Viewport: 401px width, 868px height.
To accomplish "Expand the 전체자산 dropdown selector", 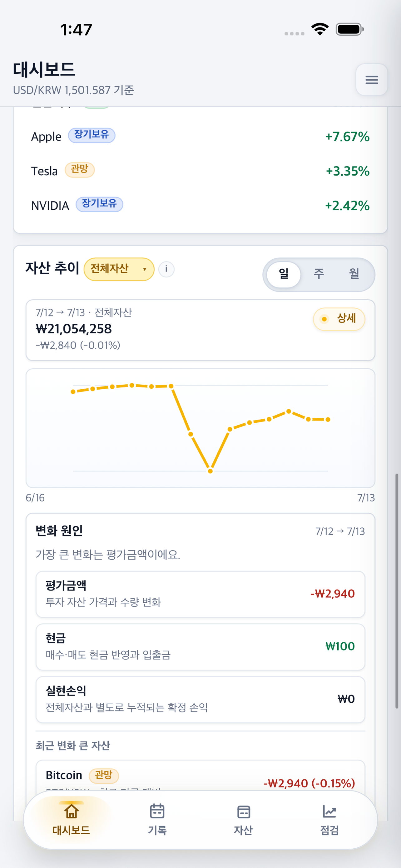I will point(119,269).
